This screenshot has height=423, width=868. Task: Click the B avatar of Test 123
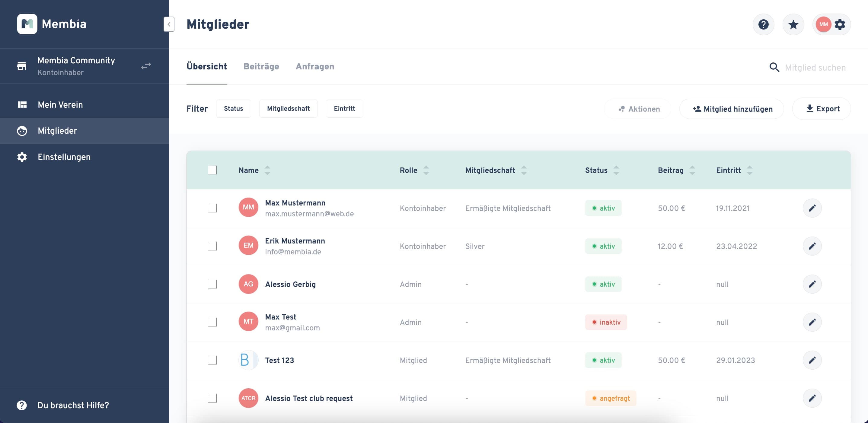248,360
